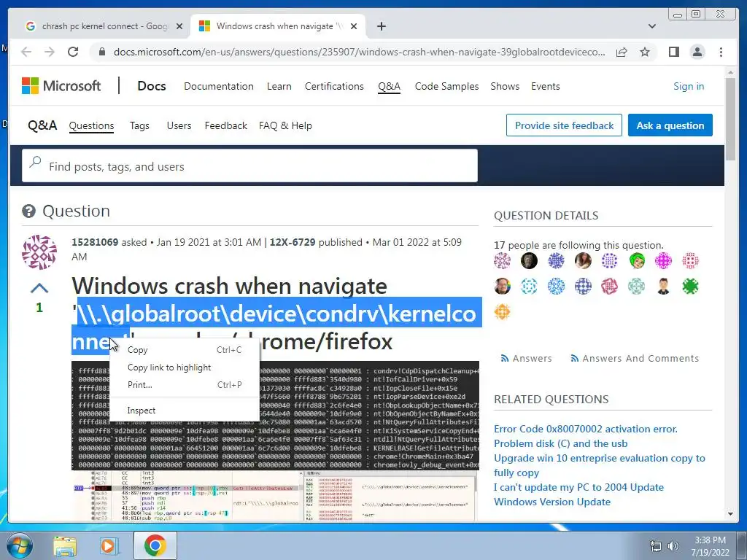The width and height of the screenshot is (747, 560).
Task: Upvote the question with the up chevron
Action: [39, 288]
